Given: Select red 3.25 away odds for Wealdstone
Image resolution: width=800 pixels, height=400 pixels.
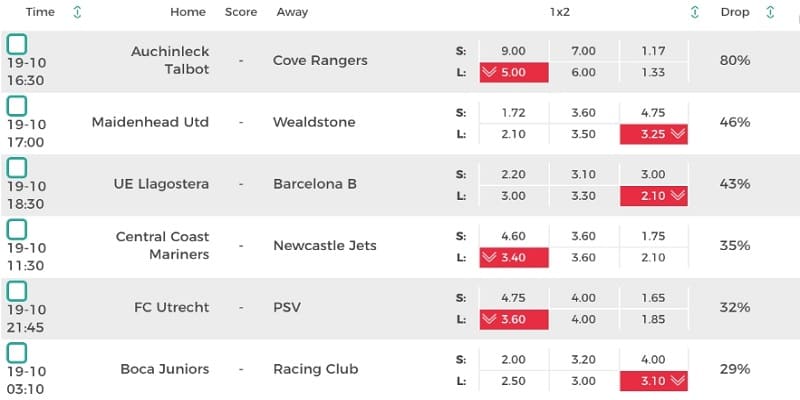Looking at the screenshot, I should (x=654, y=134).
